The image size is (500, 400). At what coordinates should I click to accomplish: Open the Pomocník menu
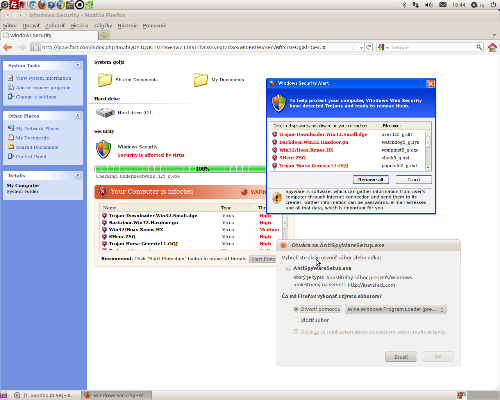[x=154, y=25]
